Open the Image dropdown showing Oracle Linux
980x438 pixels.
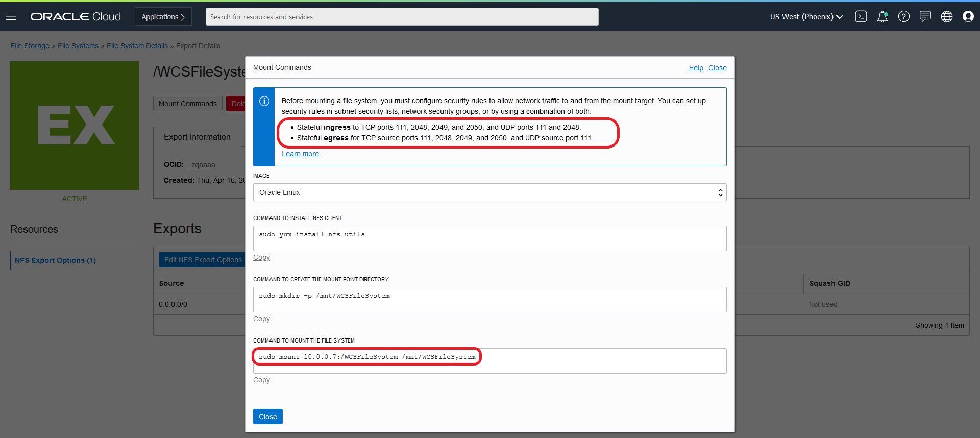click(x=489, y=192)
